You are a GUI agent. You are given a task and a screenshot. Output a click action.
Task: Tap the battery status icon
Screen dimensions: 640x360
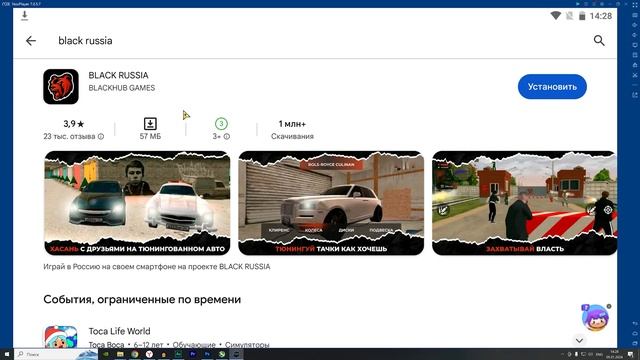coord(582,16)
